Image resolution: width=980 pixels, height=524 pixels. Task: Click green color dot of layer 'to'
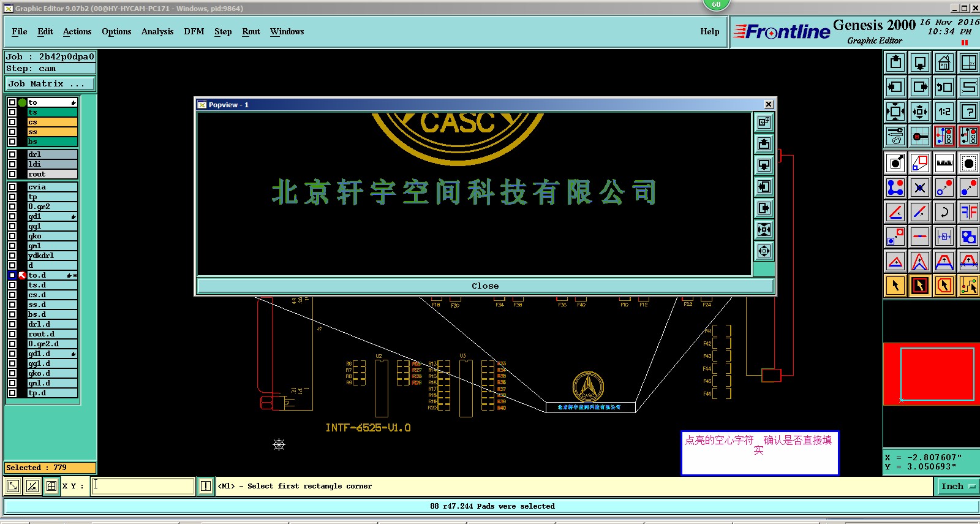pyautogui.click(x=22, y=102)
